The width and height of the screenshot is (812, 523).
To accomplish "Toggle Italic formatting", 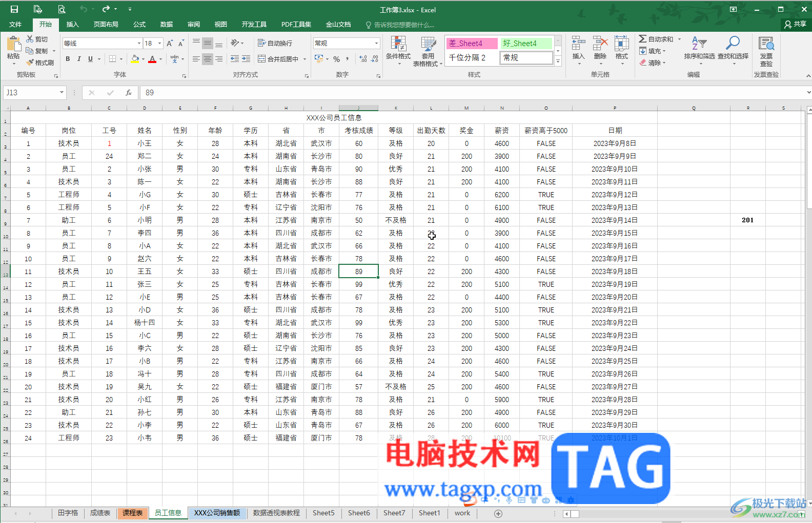I will pos(79,59).
